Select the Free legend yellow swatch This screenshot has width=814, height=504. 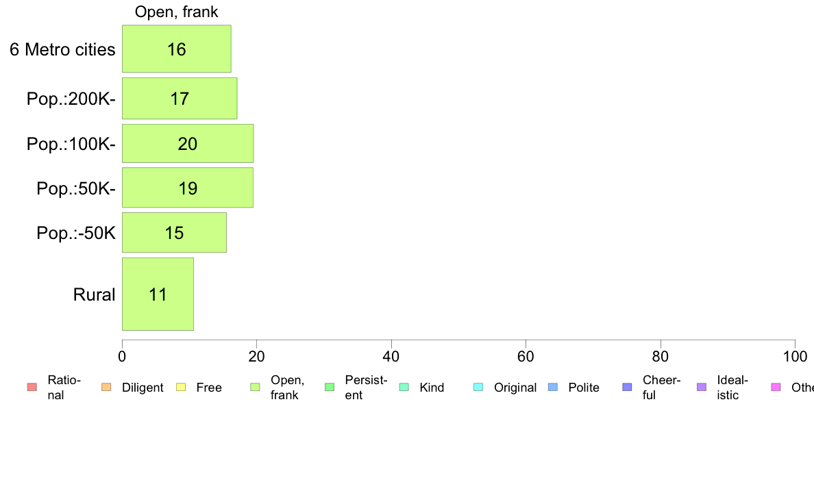pyautogui.click(x=181, y=387)
